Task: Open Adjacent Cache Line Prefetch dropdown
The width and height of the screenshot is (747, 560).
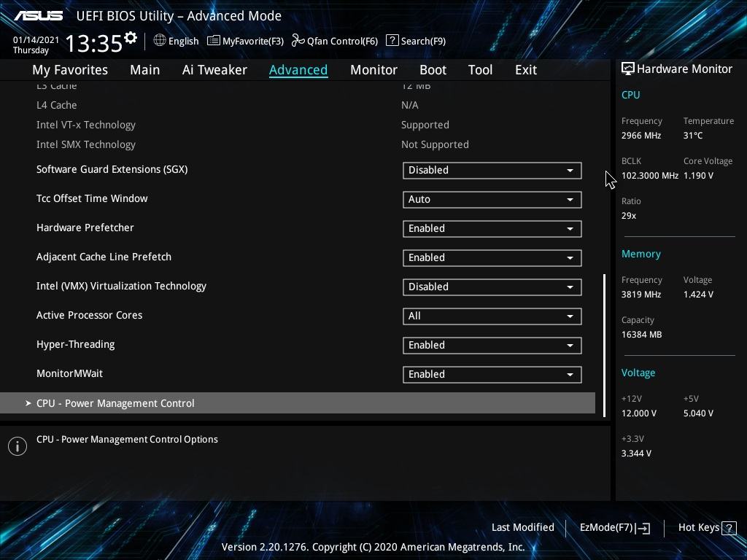Action: (492, 257)
